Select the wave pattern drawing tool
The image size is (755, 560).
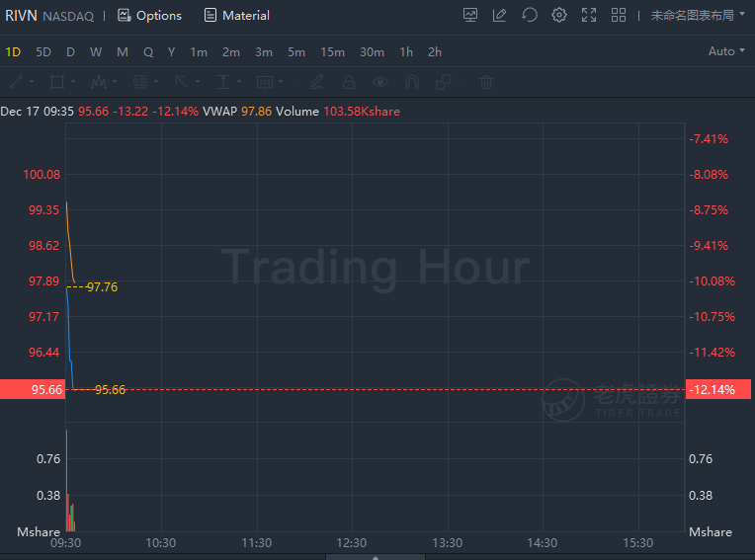99,82
